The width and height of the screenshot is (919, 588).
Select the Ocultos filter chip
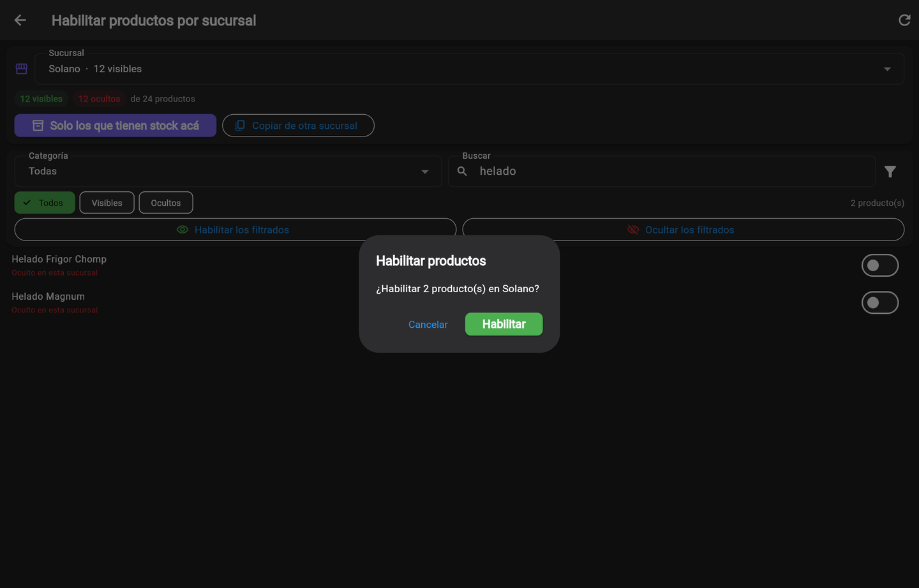[x=166, y=203]
